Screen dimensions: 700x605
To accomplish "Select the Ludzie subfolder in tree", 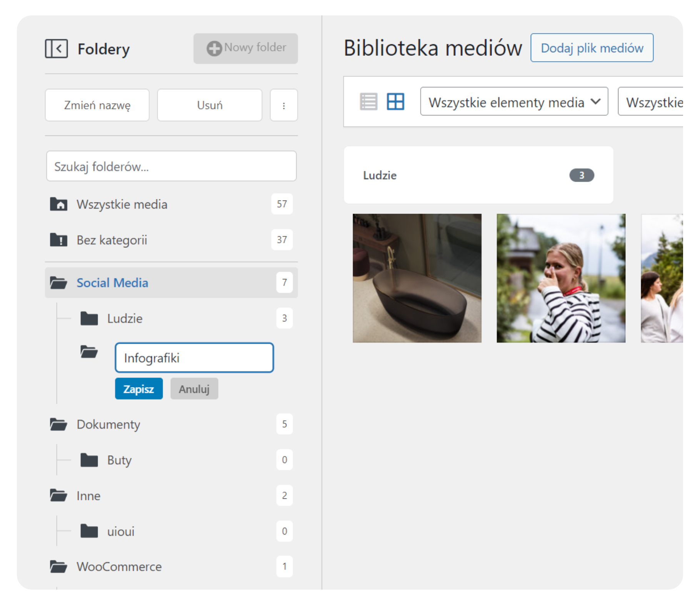I will (125, 319).
